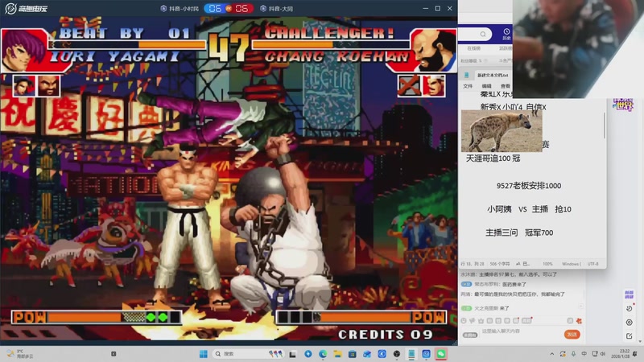
Task: Click the 06 06 score badge in title bar
Action: [x=229, y=8]
